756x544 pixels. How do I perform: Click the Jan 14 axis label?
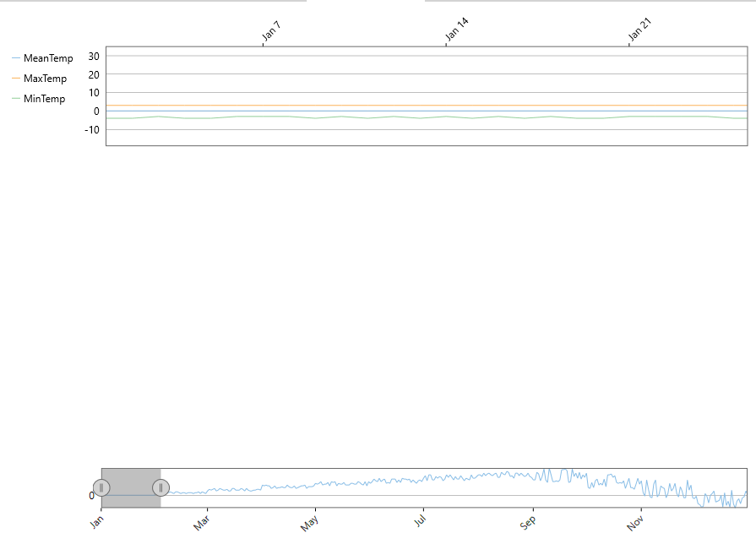456,30
